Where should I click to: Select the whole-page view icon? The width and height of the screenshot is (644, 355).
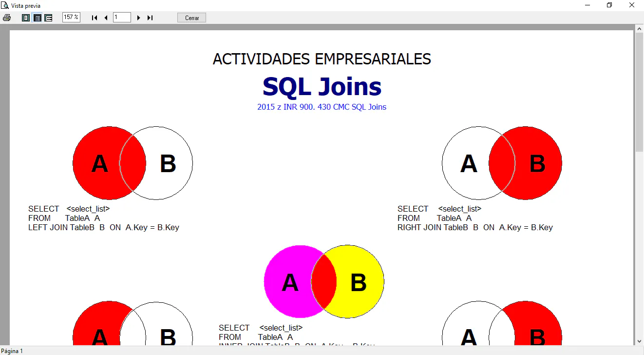[x=26, y=18]
